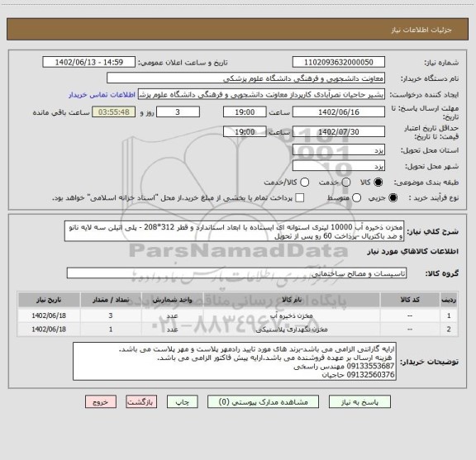Click the price validity date 1402/07/30 field
Image resolution: width=476 pixels, height=460 pixels.
click(x=339, y=131)
